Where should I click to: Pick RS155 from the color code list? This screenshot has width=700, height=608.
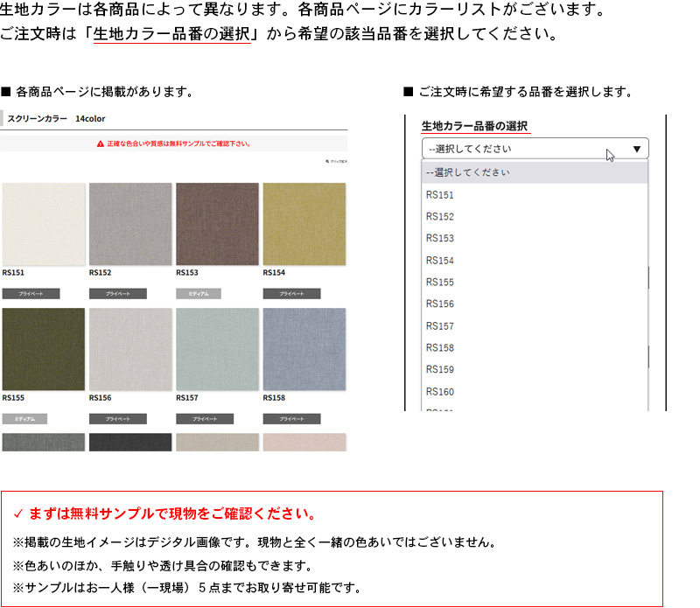(440, 283)
